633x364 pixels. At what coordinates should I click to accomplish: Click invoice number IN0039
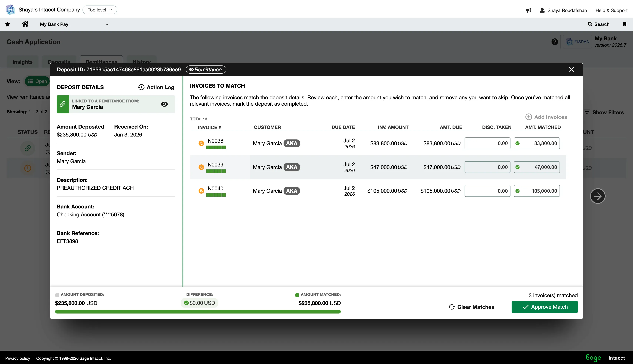point(215,164)
